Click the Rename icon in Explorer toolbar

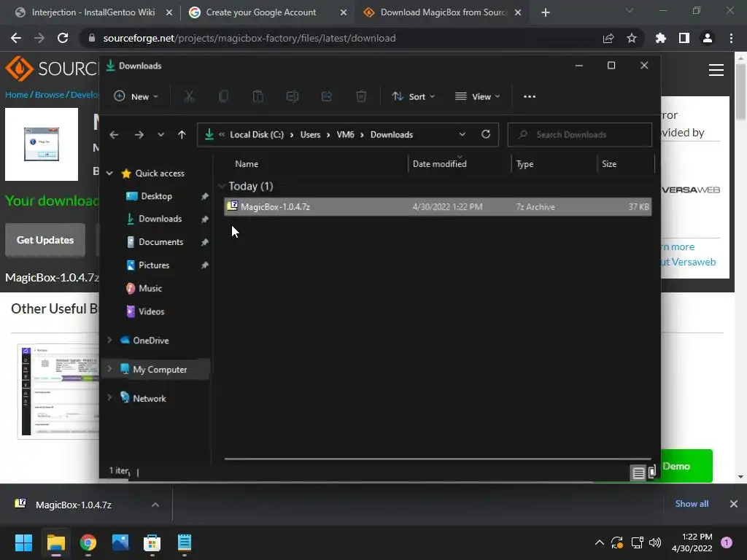(x=292, y=96)
